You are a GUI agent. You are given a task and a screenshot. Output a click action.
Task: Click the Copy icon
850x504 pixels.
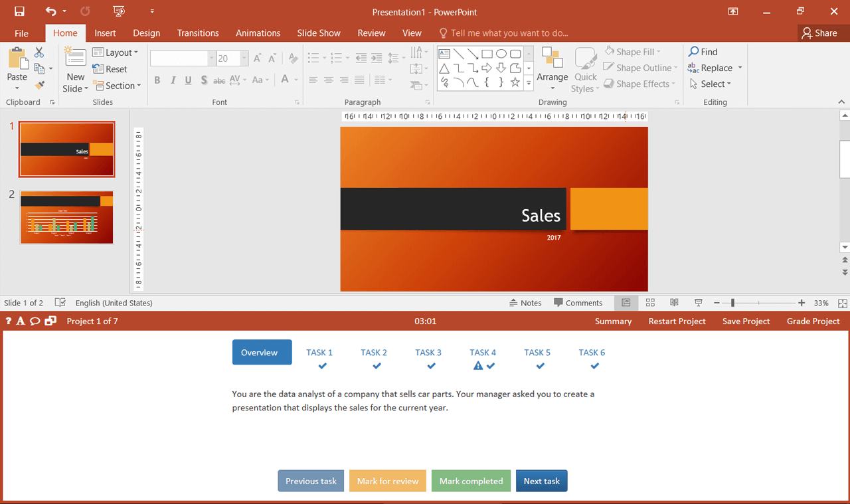click(x=39, y=68)
